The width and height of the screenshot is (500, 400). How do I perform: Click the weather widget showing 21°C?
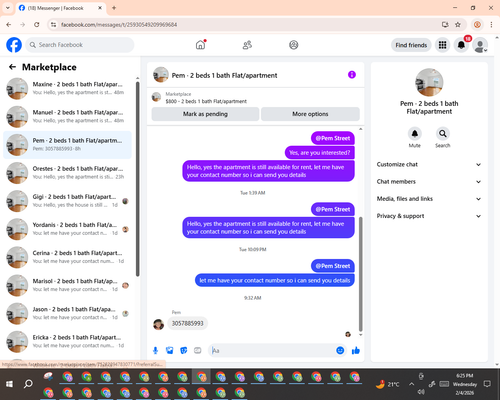coord(387,384)
